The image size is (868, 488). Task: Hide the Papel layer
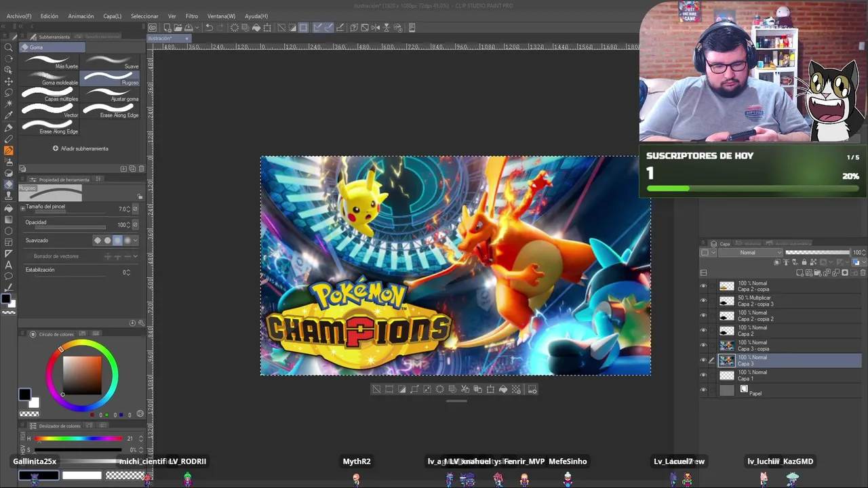[x=703, y=390]
